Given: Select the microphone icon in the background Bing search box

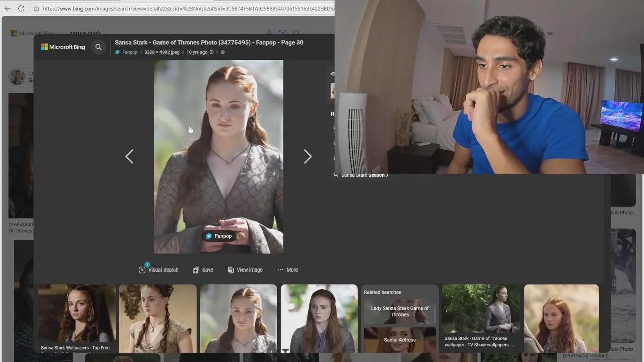Looking at the screenshot, I should [269, 33].
